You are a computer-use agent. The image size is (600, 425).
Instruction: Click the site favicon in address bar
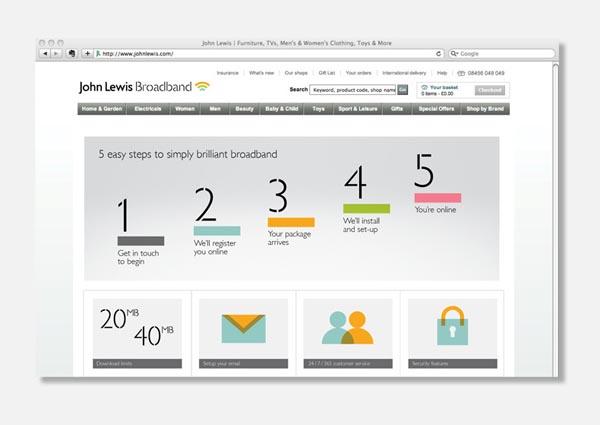point(98,54)
